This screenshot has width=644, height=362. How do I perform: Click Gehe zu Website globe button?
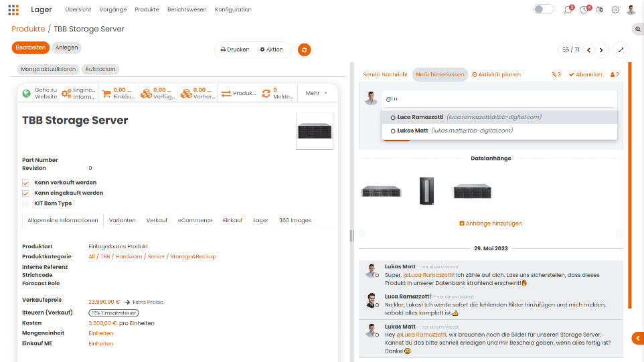(x=39, y=93)
